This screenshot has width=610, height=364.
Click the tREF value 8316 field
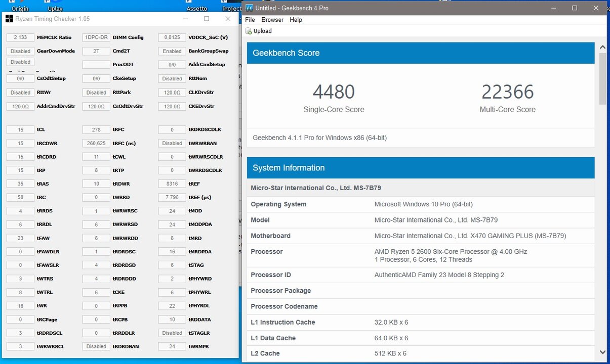(x=172, y=184)
